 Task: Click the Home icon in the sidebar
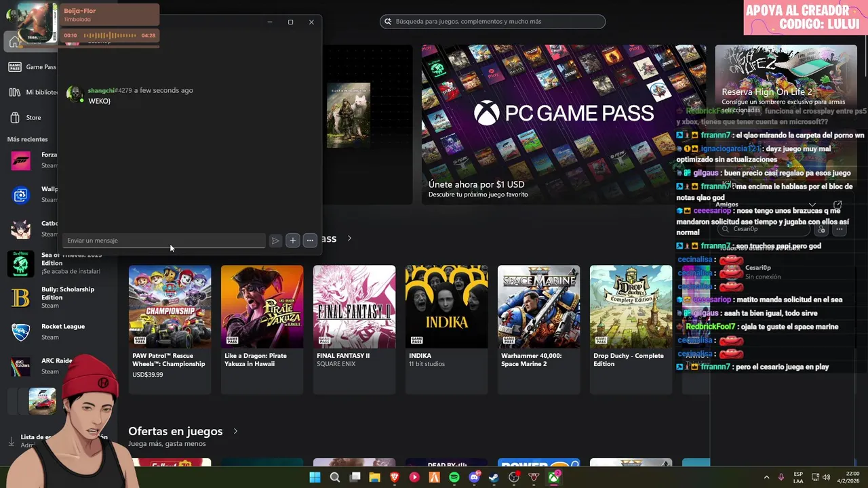pos(15,42)
